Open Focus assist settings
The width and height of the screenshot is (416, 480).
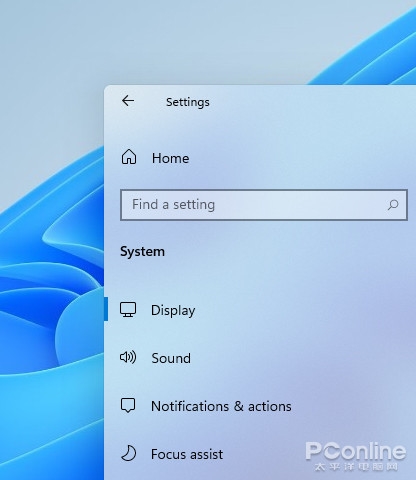coord(187,454)
